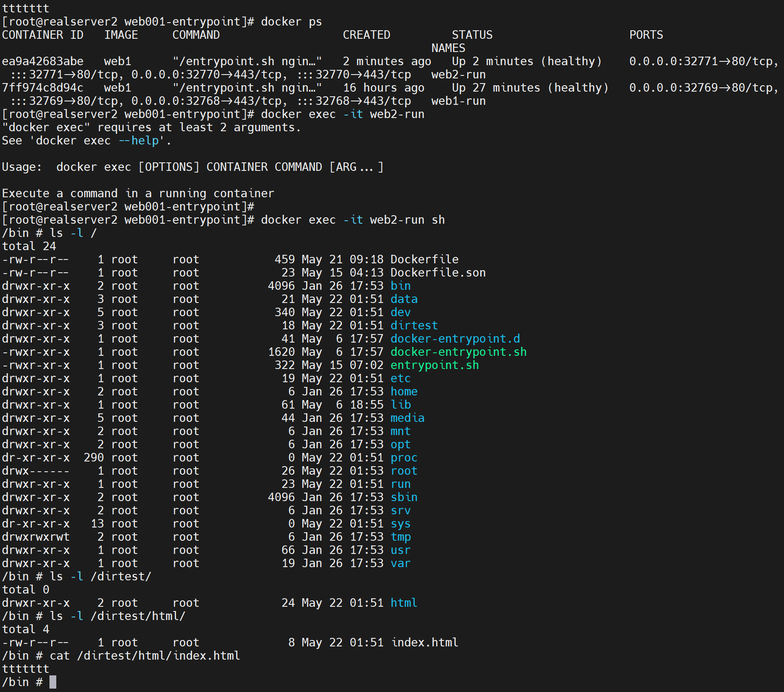Click container ID ea9a42683abe

pyautogui.click(x=43, y=61)
